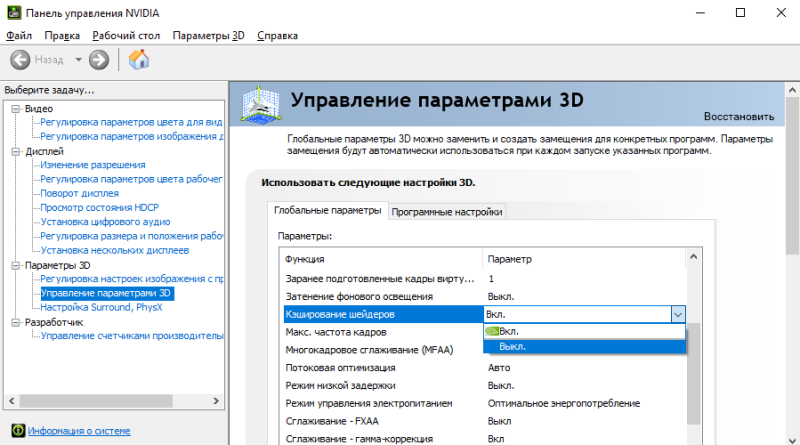Switch to Программные настройки tab
The width and height of the screenshot is (800, 445).
447,212
